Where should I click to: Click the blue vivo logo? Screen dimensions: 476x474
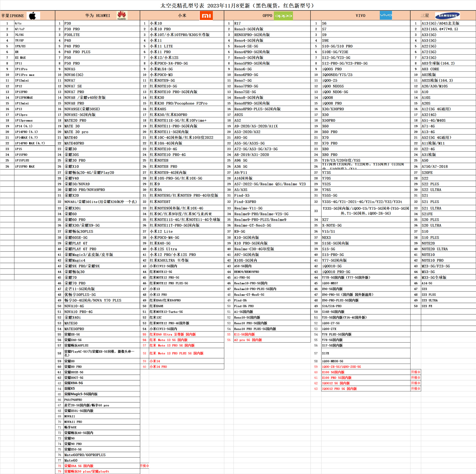(386, 15)
